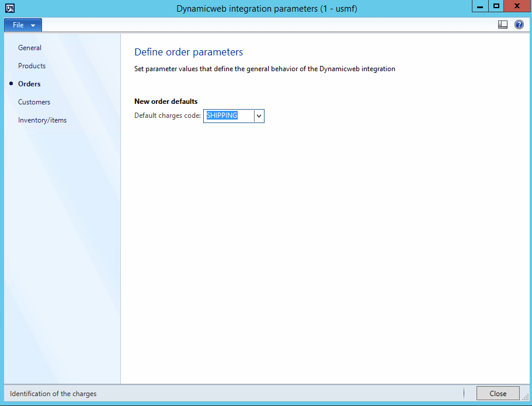This screenshot has width=532, height=406.
Task: Switch to the General section
Action: click(30, 48)
